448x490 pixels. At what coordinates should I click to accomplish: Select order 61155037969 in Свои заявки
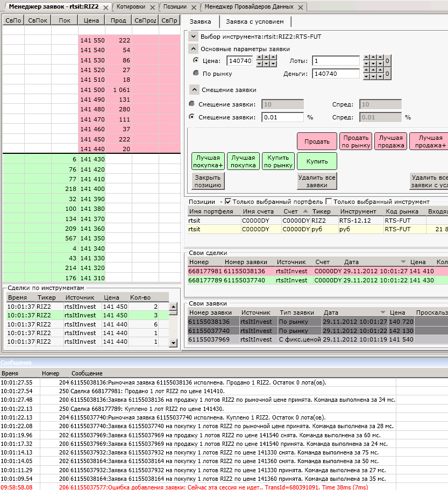coord(318,339)
